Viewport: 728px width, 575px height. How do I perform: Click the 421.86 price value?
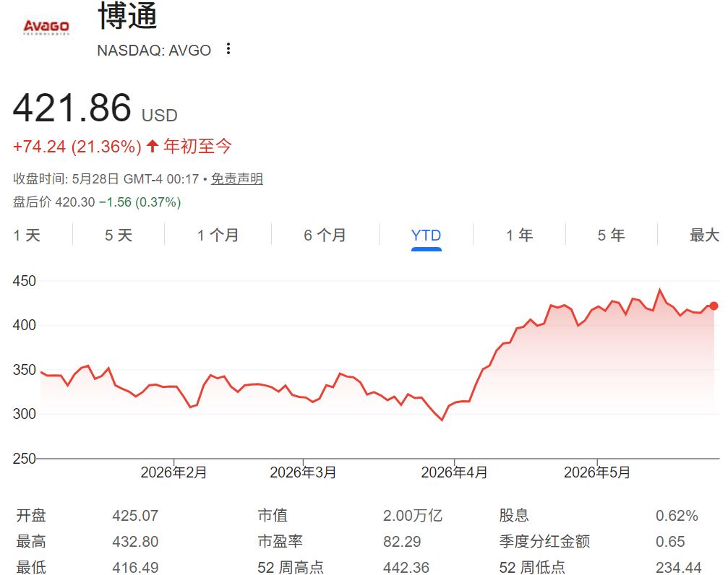click(72, 108)
